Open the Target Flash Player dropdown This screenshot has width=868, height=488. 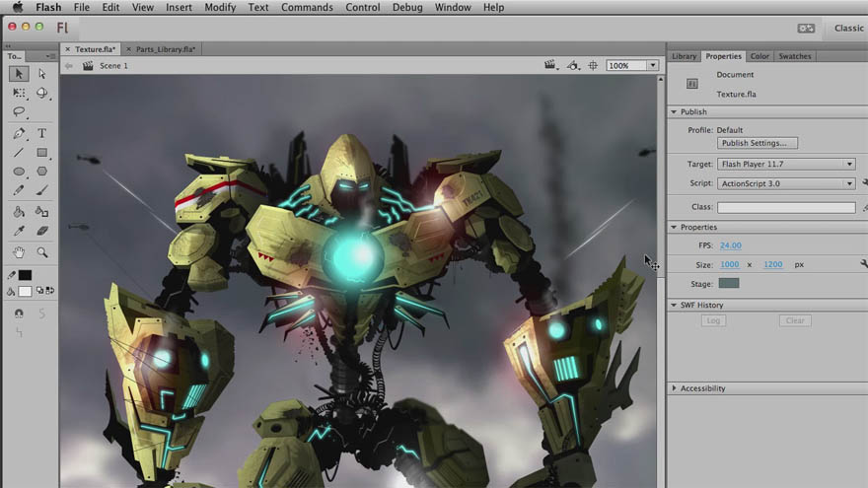point(786,164)
